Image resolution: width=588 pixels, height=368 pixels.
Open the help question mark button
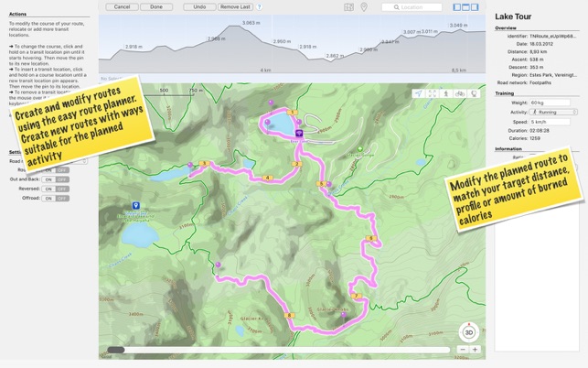point(259,6)
